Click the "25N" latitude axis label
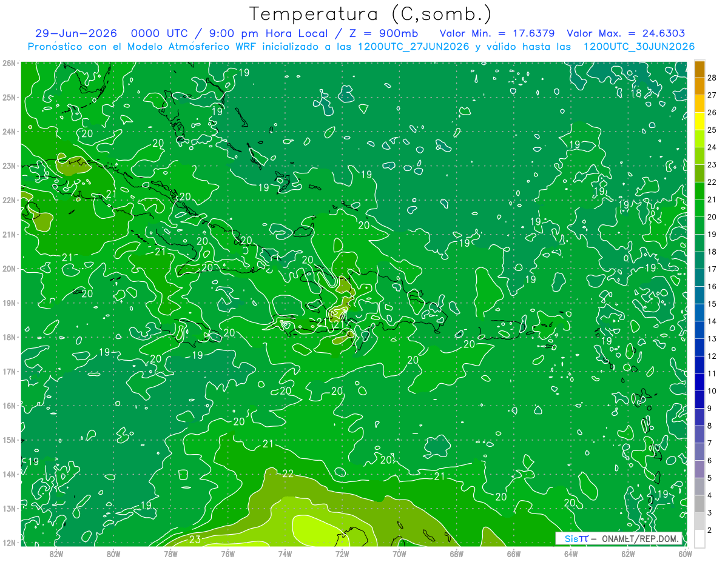The image size is (728, 562). (x=9, y=97)
